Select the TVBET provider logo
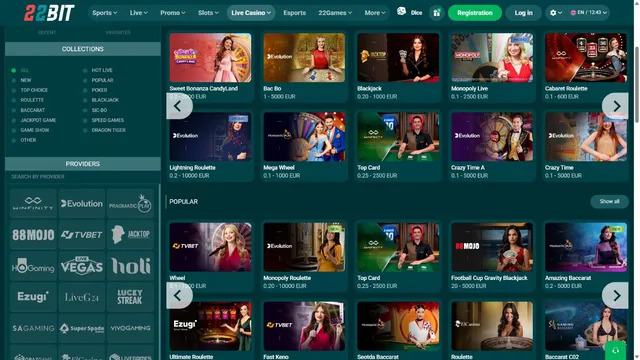The width and height of the screenshot is (640, 360). coord(82,235)
